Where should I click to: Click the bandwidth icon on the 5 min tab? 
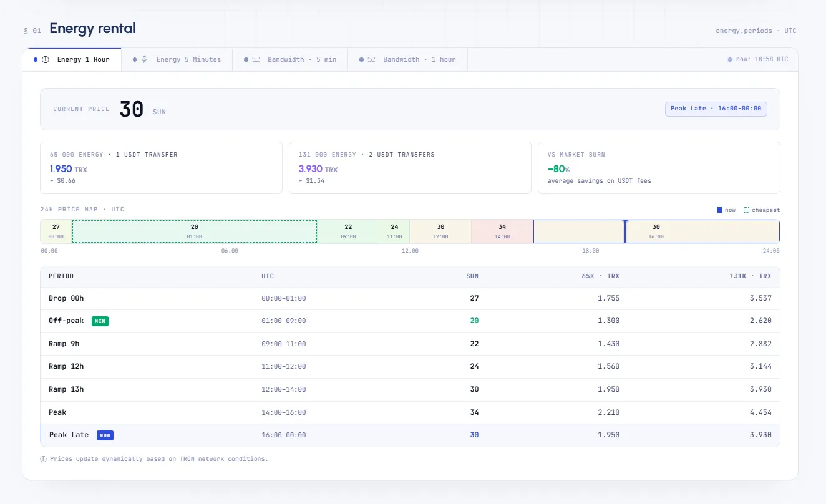pos(256,60)
